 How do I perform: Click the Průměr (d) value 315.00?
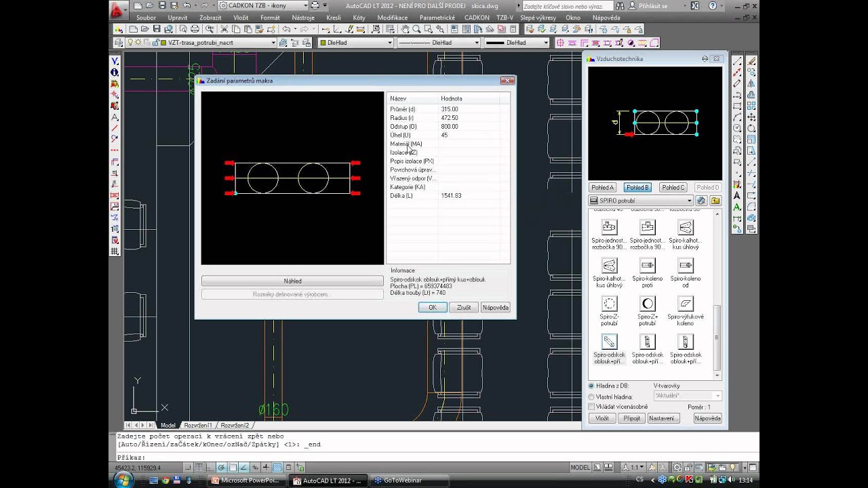[x=450, y=109]
